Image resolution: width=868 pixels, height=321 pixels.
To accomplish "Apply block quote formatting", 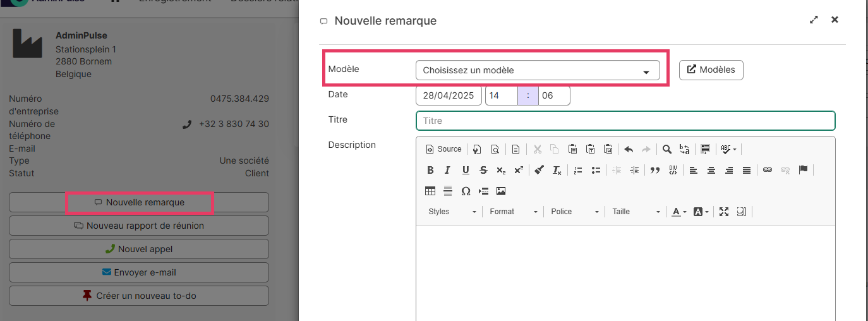I will [x=655, y=170].
